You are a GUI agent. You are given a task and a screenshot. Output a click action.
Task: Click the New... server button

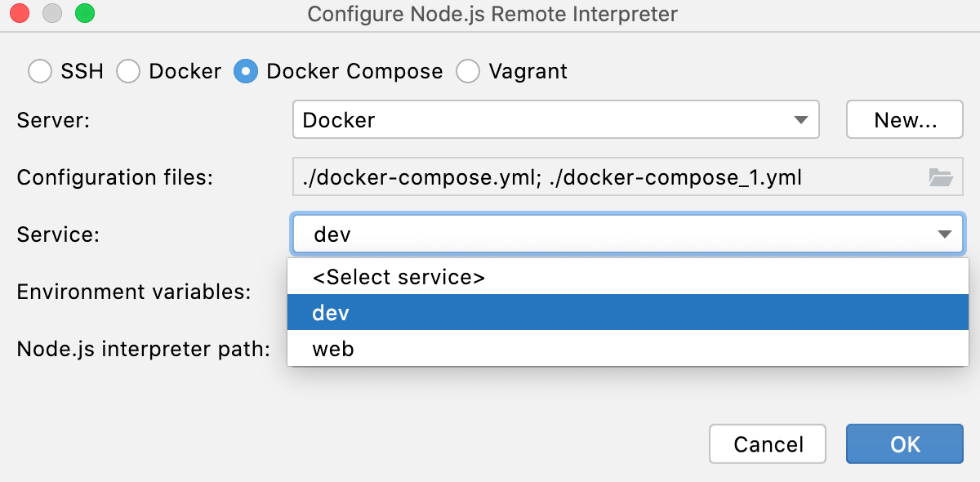point(904,119)
